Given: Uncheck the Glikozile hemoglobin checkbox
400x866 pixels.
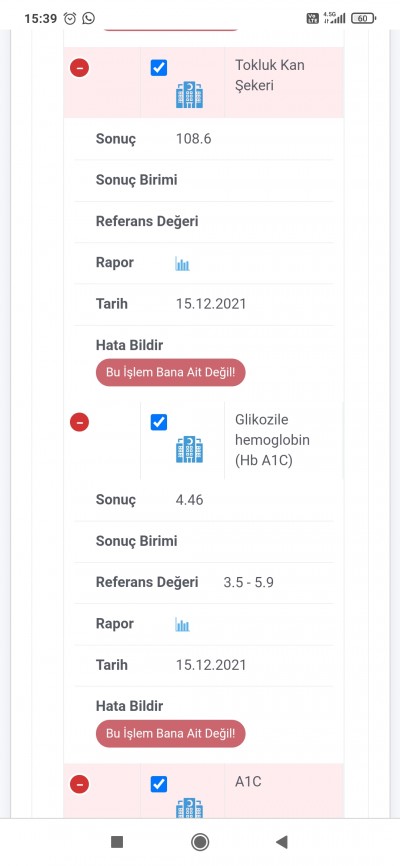Looking at the screenshot, I should tap(159, 423).
